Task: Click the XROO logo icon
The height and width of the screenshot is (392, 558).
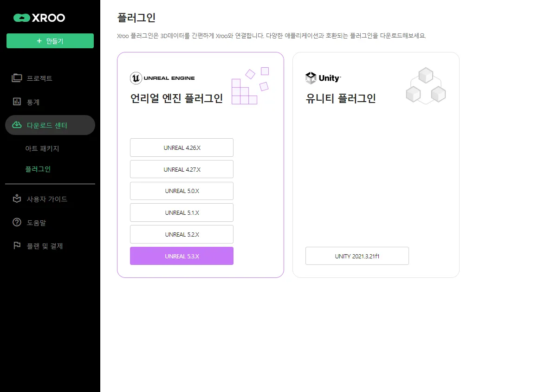Action: coord(21,18)
